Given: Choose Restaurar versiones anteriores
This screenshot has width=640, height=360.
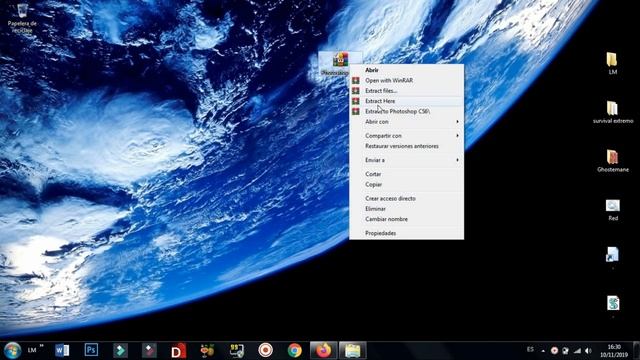Looking at the screenshot, I should click(x=407, y=146).
